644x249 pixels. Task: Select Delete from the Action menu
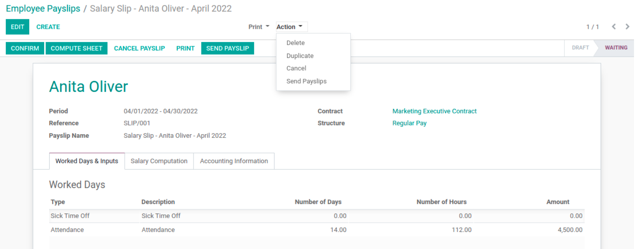pyautogui.click(x=295, y=43)
